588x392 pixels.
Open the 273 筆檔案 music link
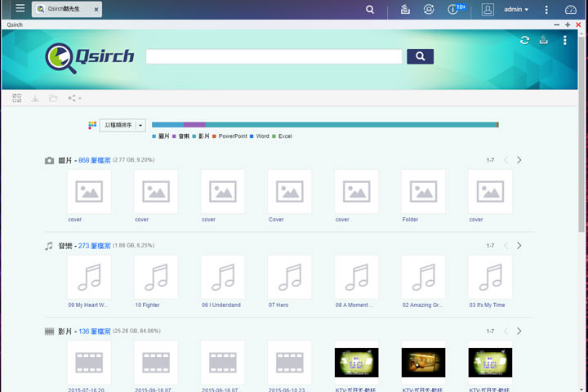coord(94,246)
